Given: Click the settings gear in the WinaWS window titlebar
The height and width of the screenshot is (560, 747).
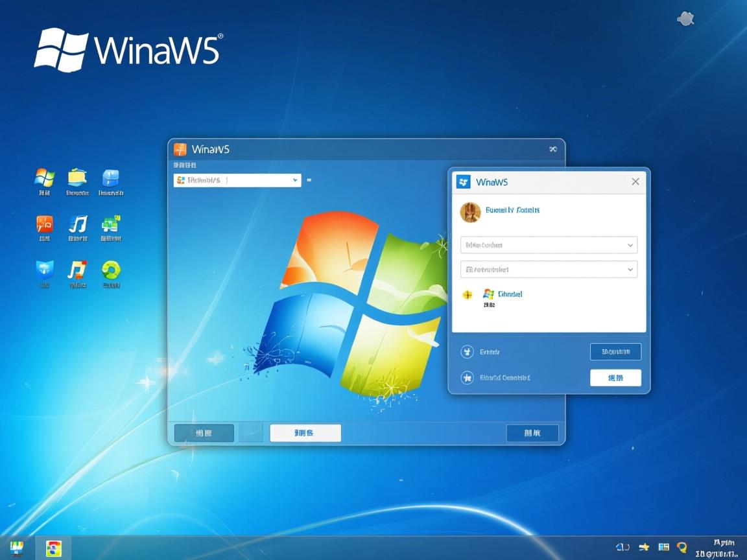Looking at the screenshot, I should pyautogui.click(x=552, y=148).
